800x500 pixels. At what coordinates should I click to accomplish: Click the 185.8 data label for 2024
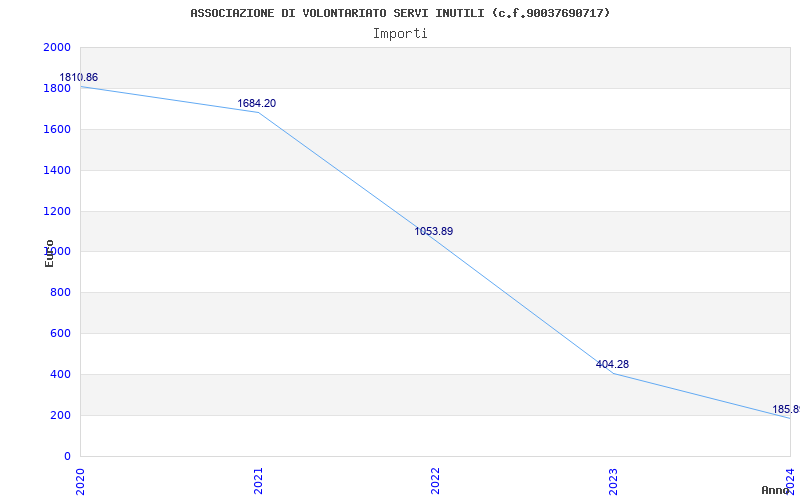[x=786, y=410]
